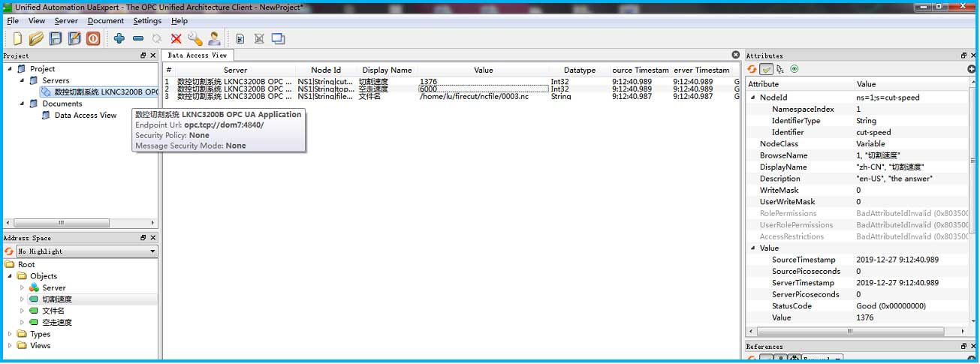Close the Attributes panel
980x364 pixels.
(x=973, y=56)
